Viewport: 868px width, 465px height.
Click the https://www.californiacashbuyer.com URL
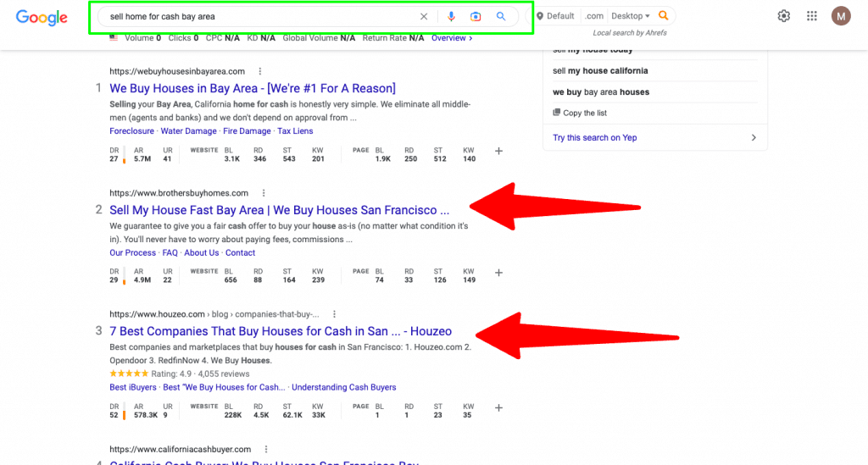[181, 449]
